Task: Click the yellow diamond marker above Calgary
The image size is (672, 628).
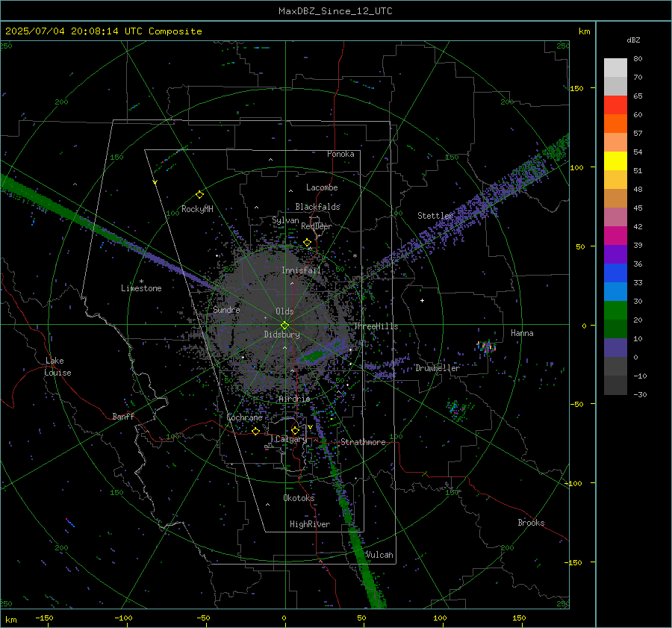Action: click(x=295, y=430)
